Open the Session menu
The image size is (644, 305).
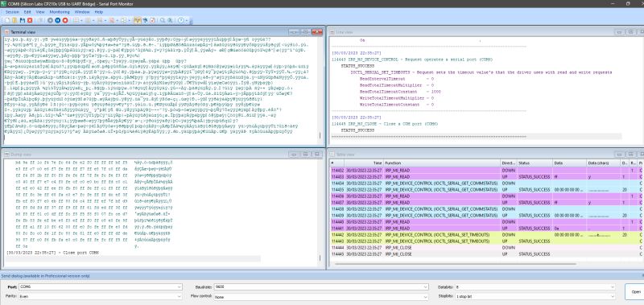[x=12, y=12]
